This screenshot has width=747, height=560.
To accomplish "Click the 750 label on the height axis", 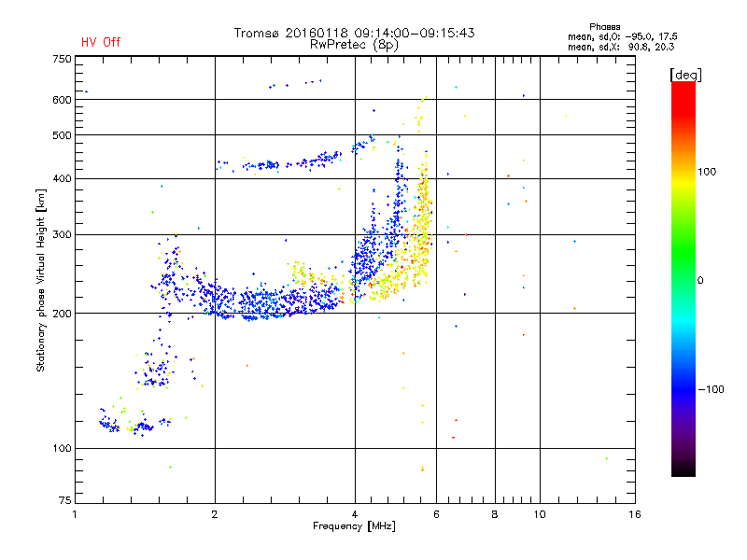I will (x=62, y=59).
